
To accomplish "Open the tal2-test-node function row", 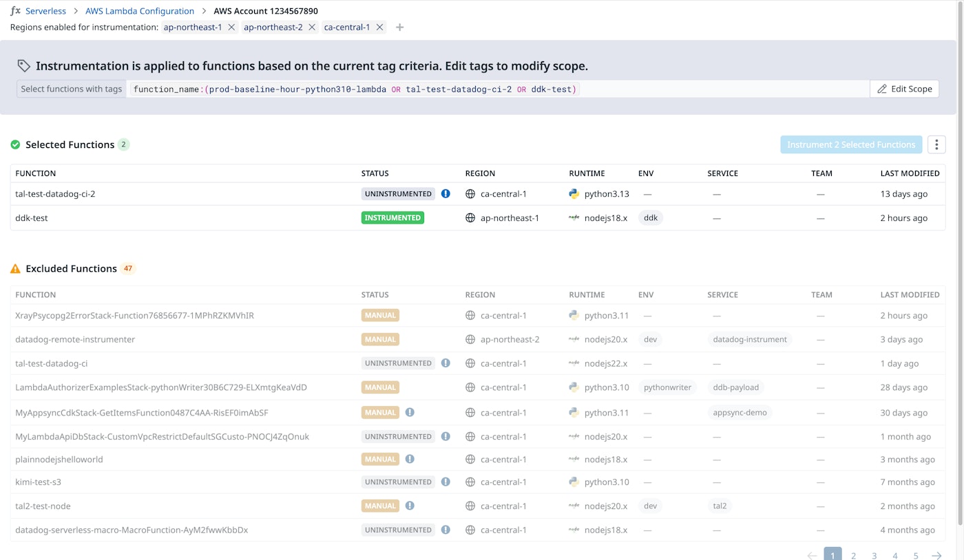I will pyautogui.click(x=478, y=506).
